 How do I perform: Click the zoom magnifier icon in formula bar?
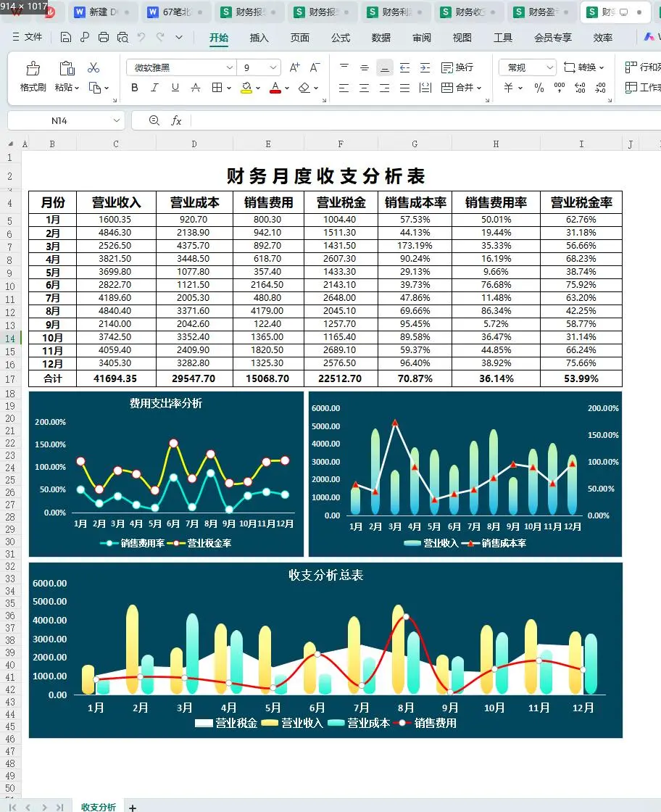(x=154, y=120)
